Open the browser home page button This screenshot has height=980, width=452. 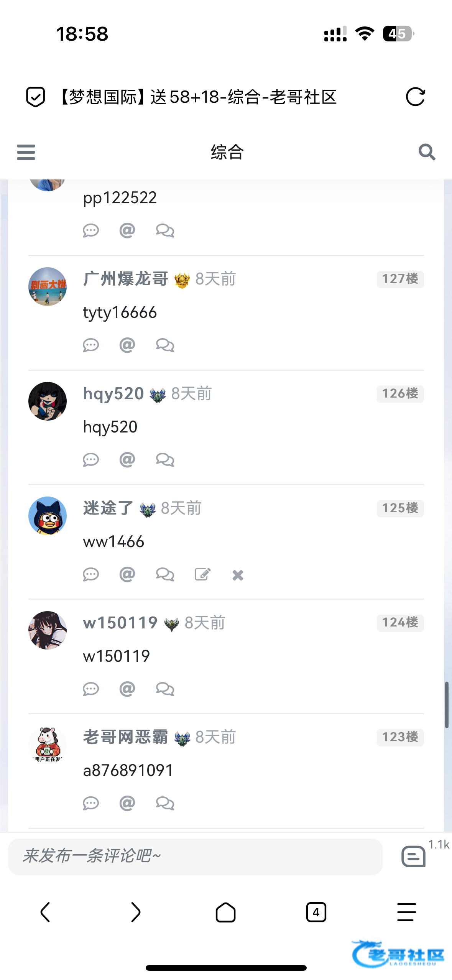pyautogui.click(x=226, y=912)
